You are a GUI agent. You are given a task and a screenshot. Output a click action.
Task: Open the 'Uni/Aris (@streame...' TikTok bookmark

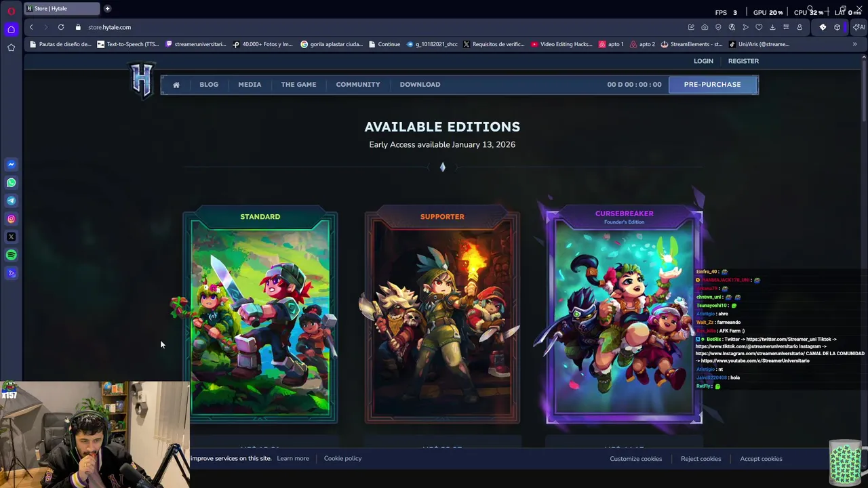(x=759, y=44)
